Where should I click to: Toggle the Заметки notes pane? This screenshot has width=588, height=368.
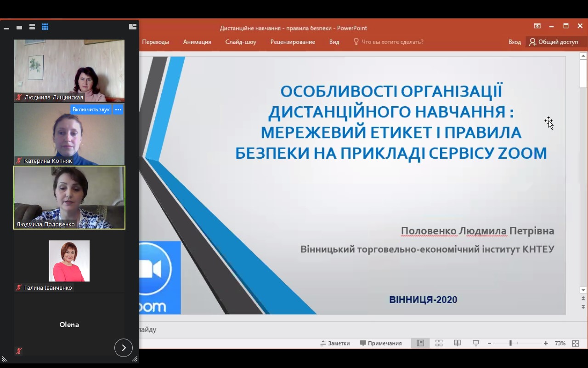(x=335, y=343)
